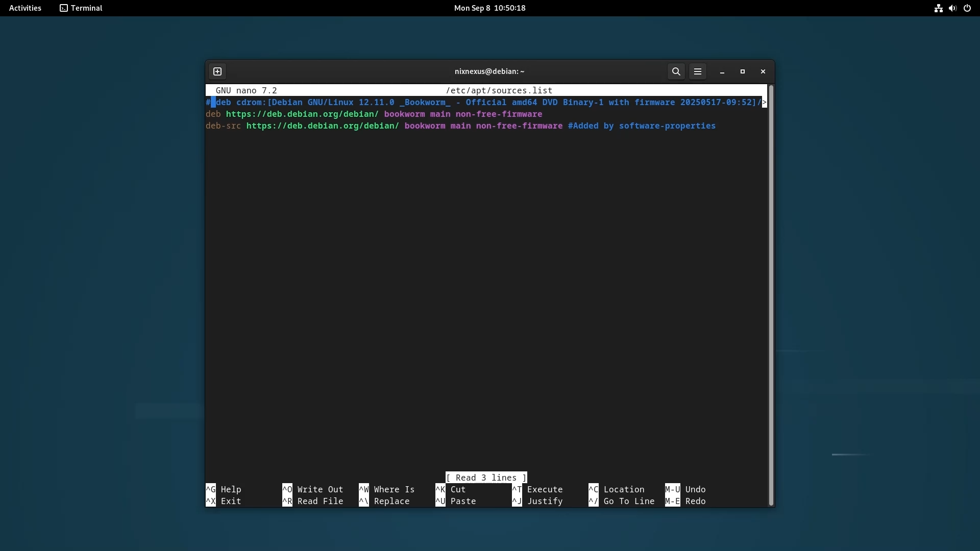Click the Terminal app menu in top bar
This screenshot has height=551, width=980.
pyautogui.click(x=81, y=8)
